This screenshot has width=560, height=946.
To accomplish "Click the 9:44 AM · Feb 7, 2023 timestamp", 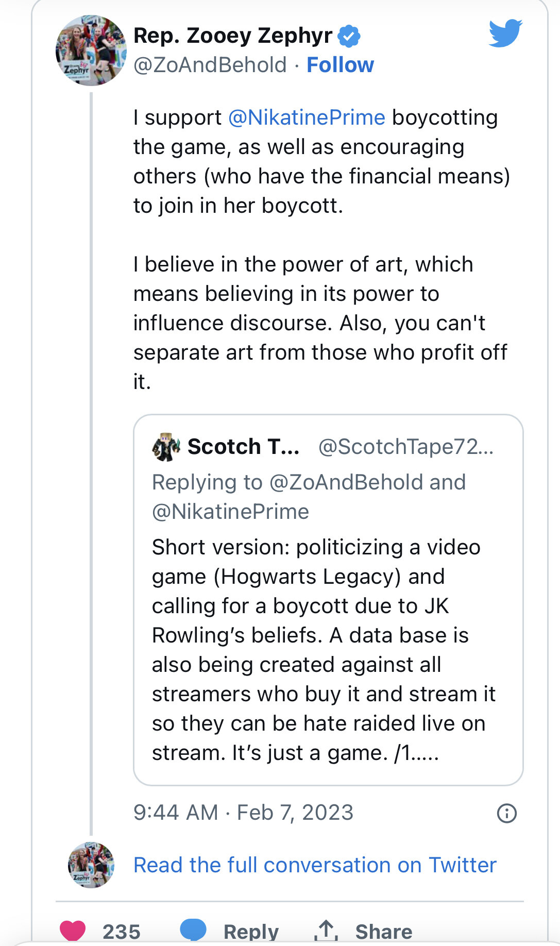I will click(x=243, y=813).
